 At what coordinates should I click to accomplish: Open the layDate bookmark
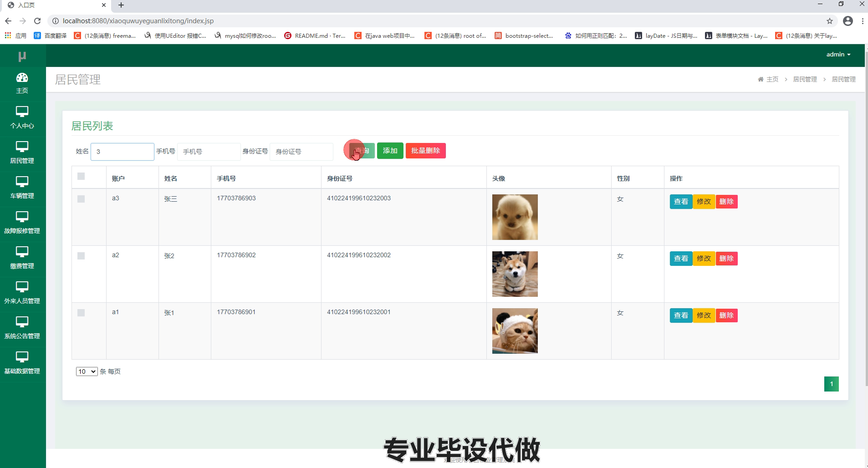tap(666, 36)
